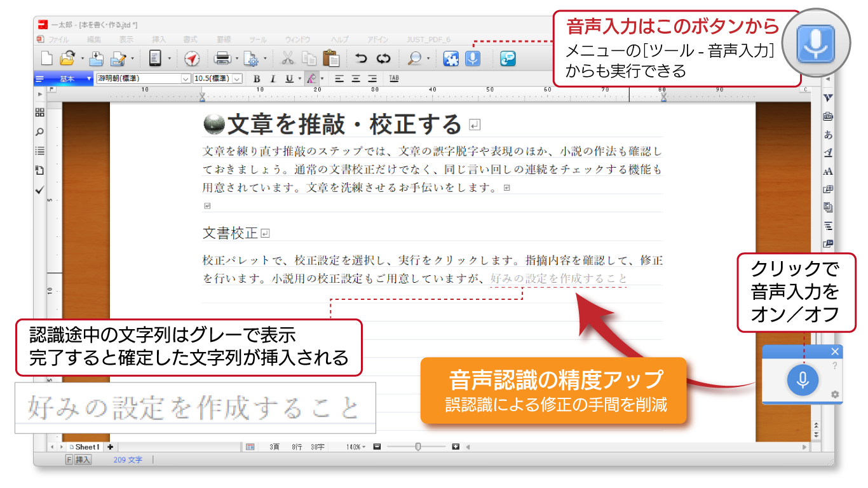Click the Undo arrow icon
This screenshot has width=868, height=488.
tap(361, 59)
